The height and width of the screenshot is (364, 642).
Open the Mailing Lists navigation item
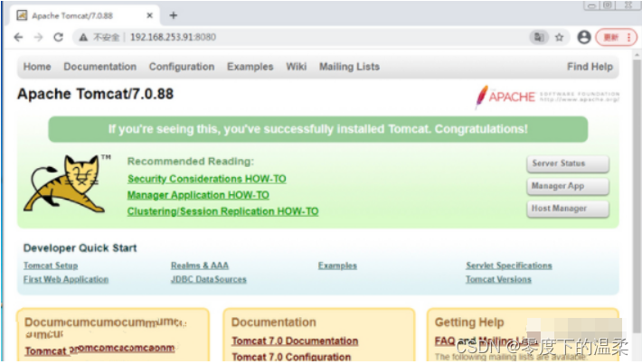pos(349,67)
